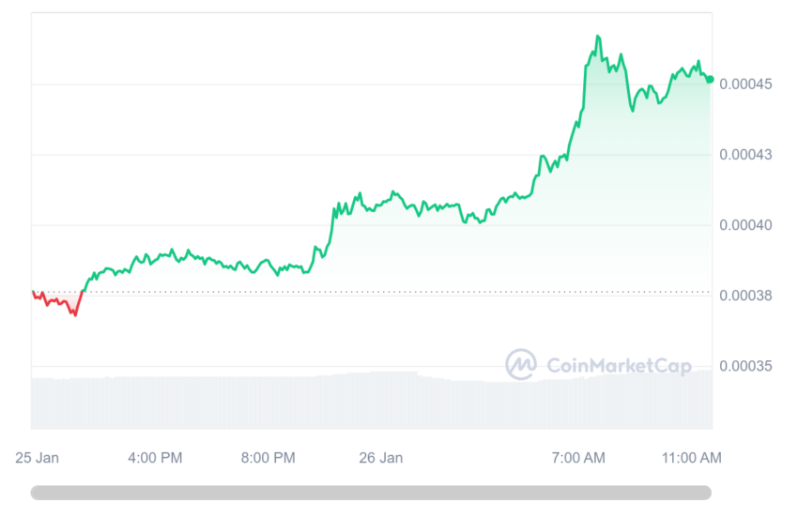Click the CoinMarketCap logo icon
This screenshot has height=532, width=798.
click(x=520, y=364)
